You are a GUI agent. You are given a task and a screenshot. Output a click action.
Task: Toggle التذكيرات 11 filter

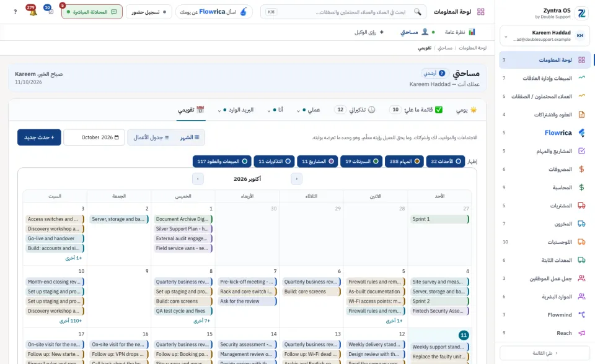(274, 162)
